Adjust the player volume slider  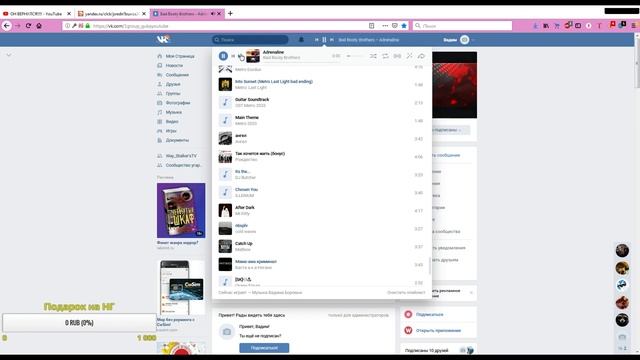(x=354, y=56)
